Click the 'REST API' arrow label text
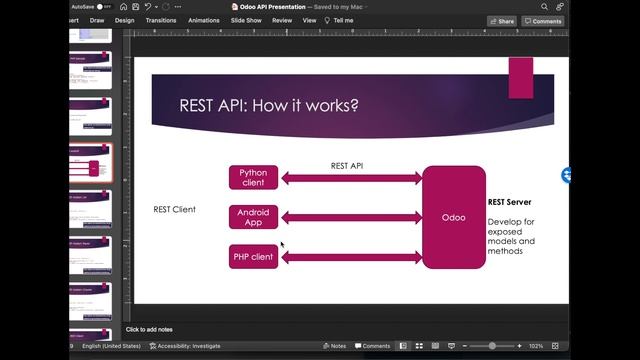This screenshot has height=360, width=640. coord(347,166)
